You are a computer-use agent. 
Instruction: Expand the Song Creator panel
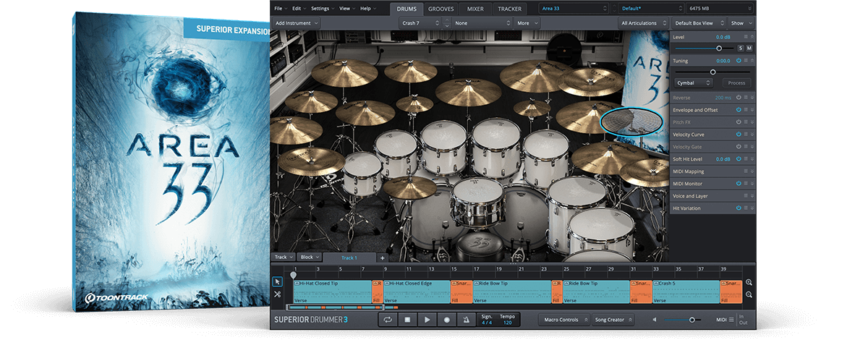[x=614, y=320]
